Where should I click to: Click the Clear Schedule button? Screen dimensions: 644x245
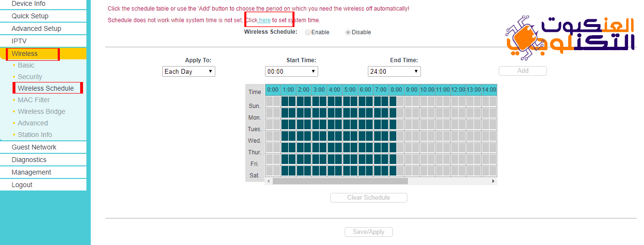368,198
